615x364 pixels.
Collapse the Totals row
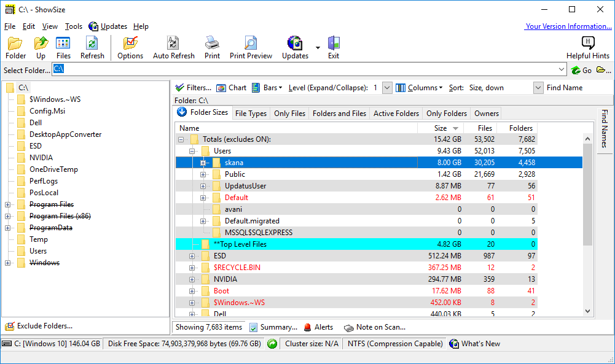(181, 139)
